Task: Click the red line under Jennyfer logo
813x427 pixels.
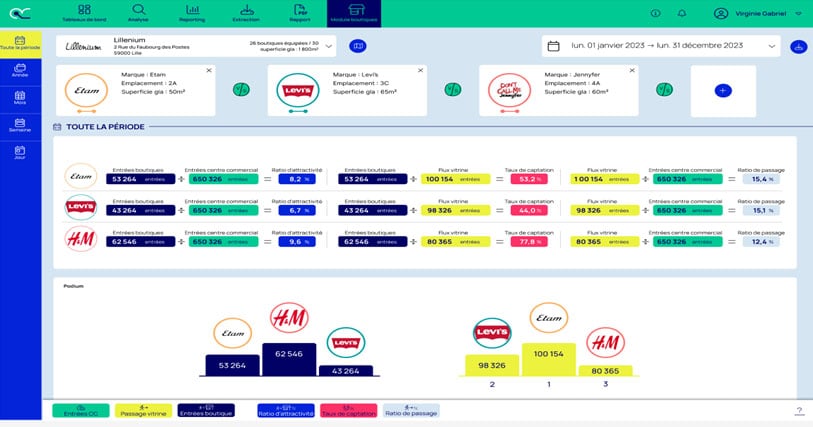Action: (510, 111)
